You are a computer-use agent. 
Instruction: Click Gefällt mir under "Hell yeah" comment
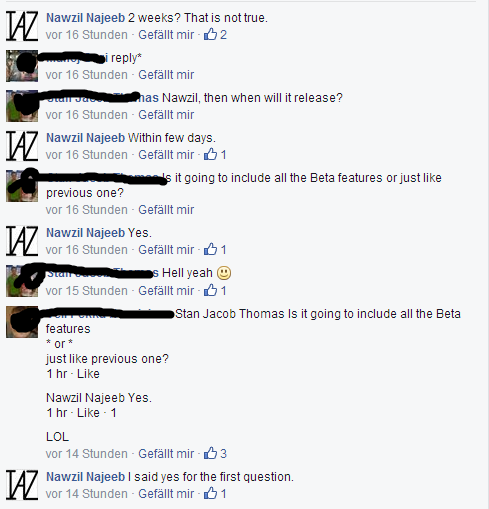(x=166, y=291)
